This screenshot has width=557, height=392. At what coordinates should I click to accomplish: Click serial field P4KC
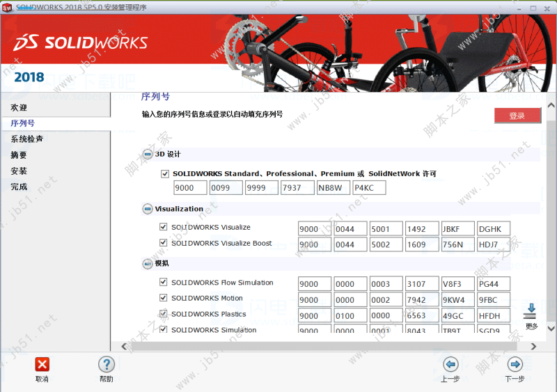click(370, 188)
